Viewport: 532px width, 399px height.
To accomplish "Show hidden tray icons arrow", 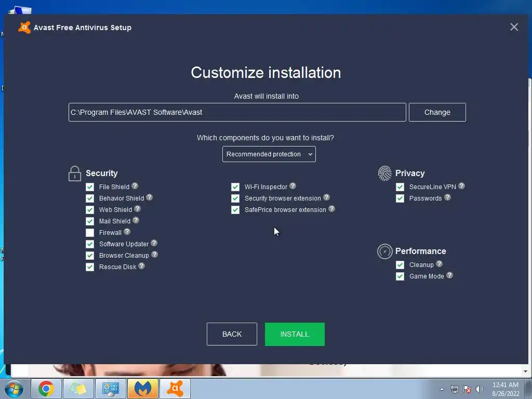I will (442, 389).
